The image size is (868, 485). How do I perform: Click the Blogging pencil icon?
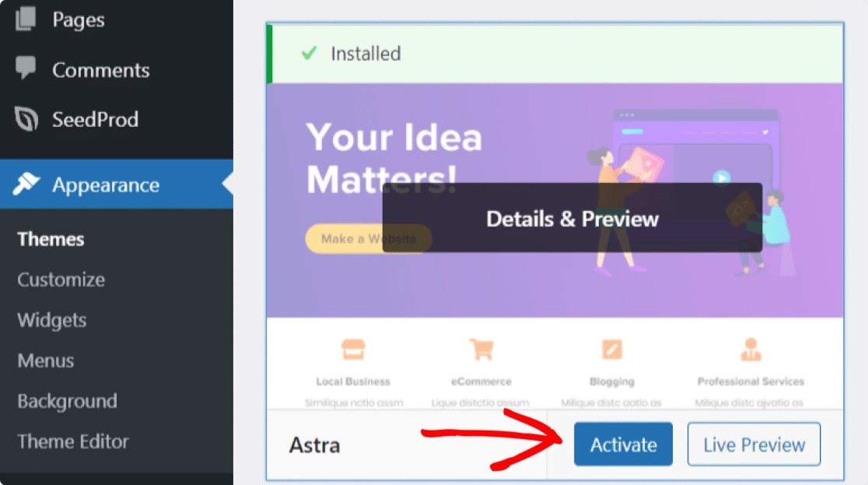point(612,350)
